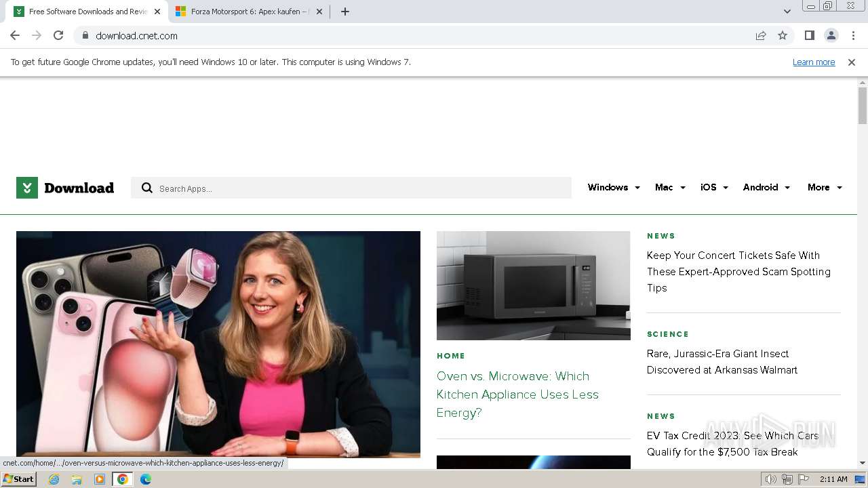This screenshot has height=488, width=868.
Task: Open the Windows Start button
Action: click(18, 479)
